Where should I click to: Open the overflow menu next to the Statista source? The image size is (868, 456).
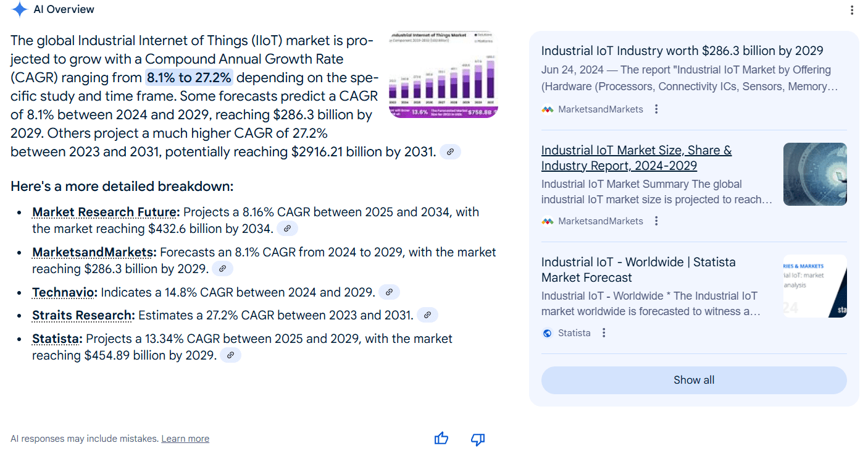(x=603, y=332)
